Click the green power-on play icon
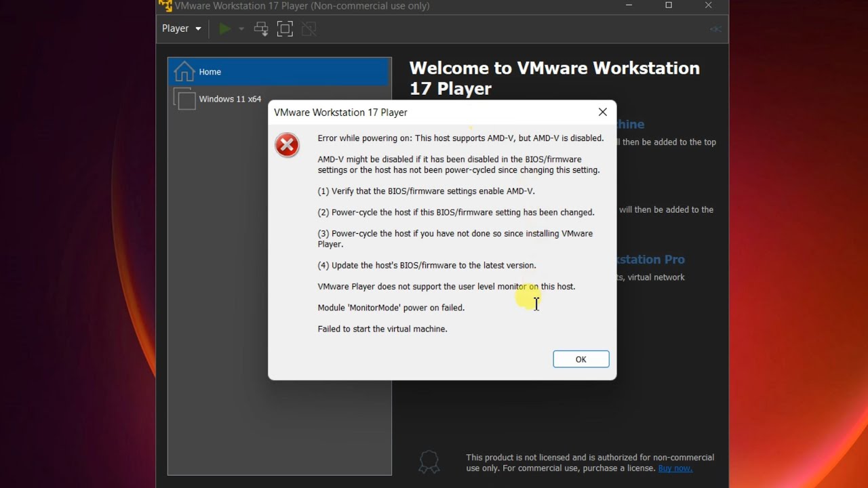This screenshot has width=868, height=488. pos(225,28)
